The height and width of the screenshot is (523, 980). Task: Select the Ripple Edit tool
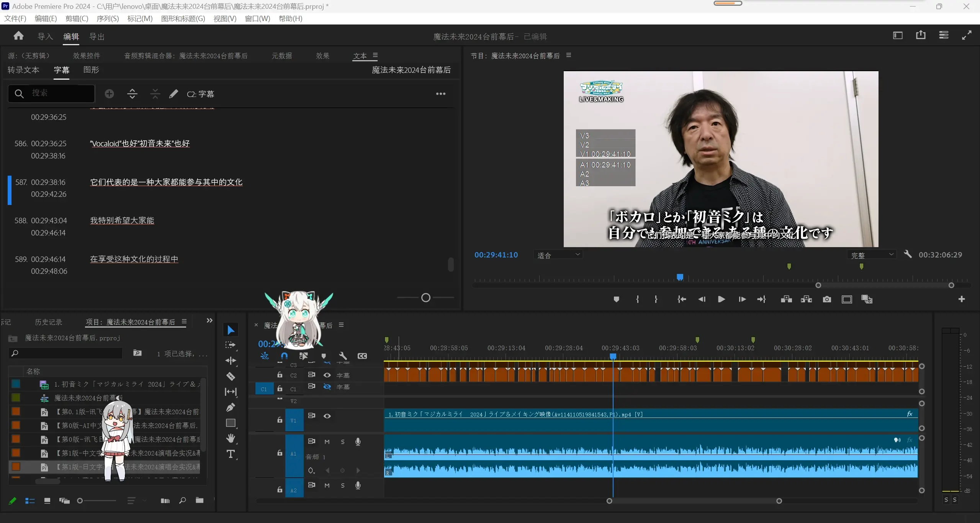[231, 361]
